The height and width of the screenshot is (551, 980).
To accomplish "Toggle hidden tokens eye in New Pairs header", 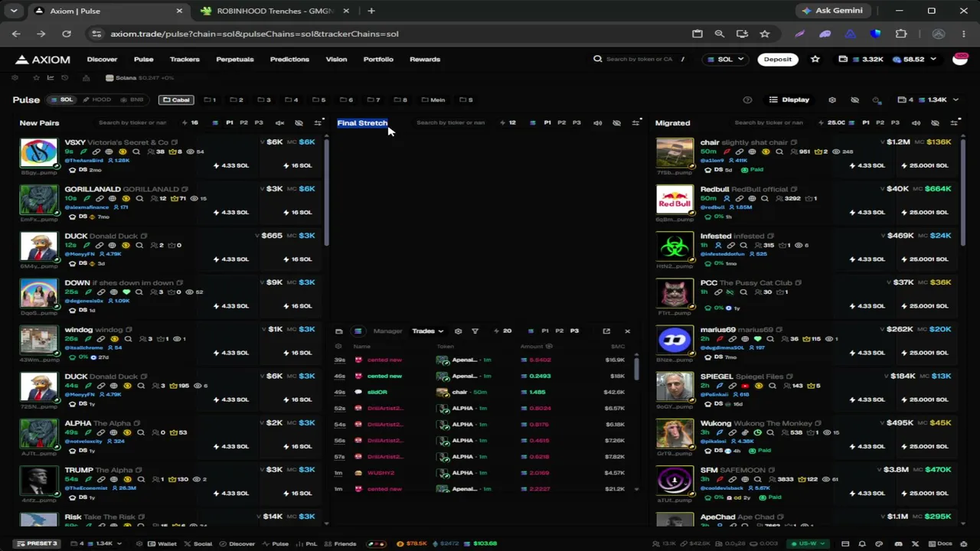I will 299,122.
